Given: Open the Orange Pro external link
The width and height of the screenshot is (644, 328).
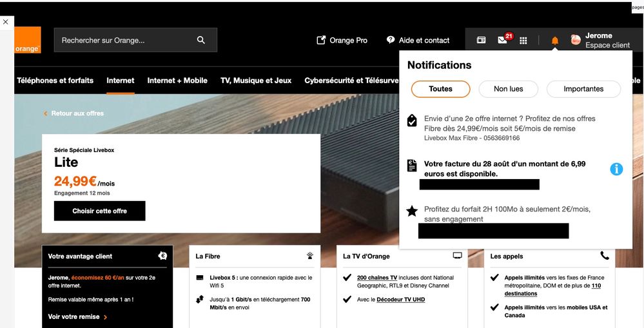Looking at the screenshot, I should (x=342, y=40).
